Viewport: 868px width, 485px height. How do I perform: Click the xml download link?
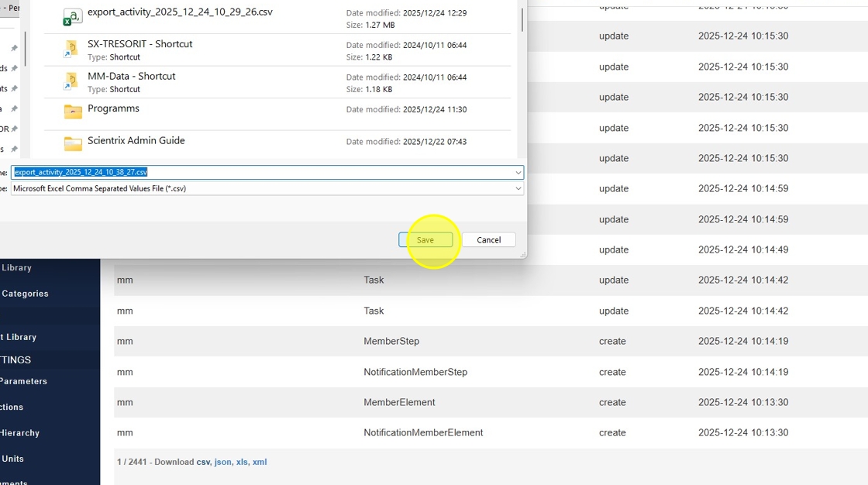(260, 462)
